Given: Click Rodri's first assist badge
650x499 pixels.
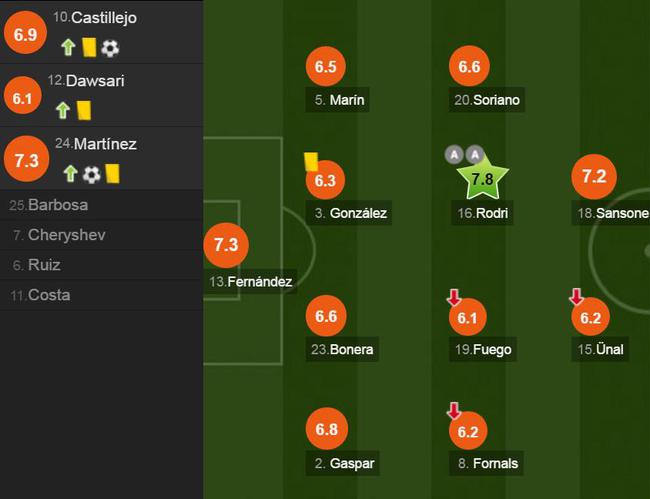Looking at the screenshot, I should click(454, 155).
